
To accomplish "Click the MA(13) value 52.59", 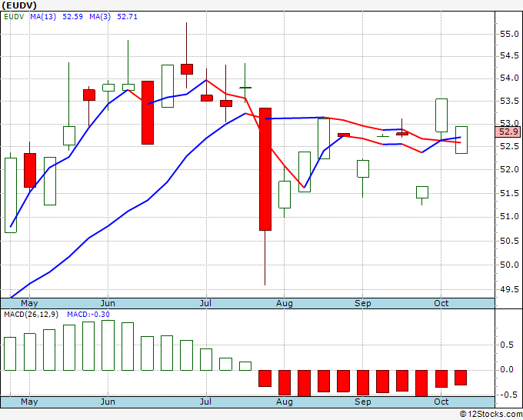I will (73, 17).
